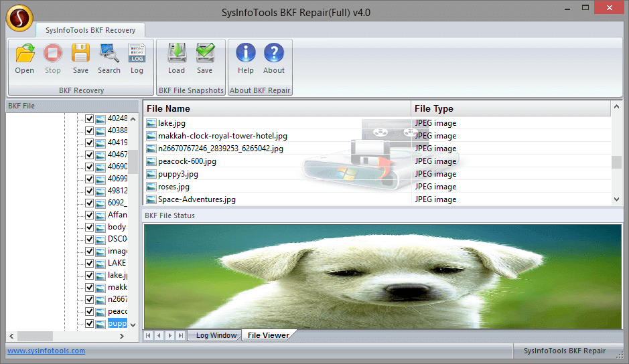This screenshot has width=629, height=364.
Task: Uncheck the makk tree item checkbox
Action: [x=90, y=288]
